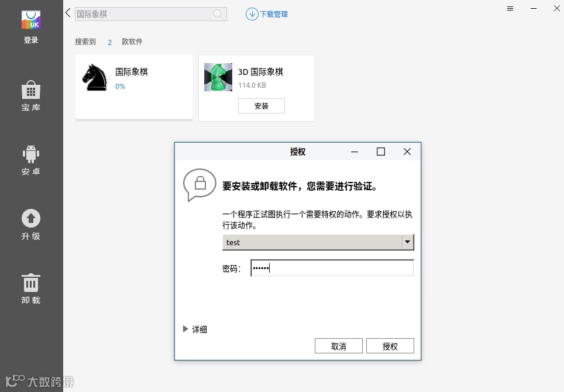Click the 0% download status text

tap(120, 87)
